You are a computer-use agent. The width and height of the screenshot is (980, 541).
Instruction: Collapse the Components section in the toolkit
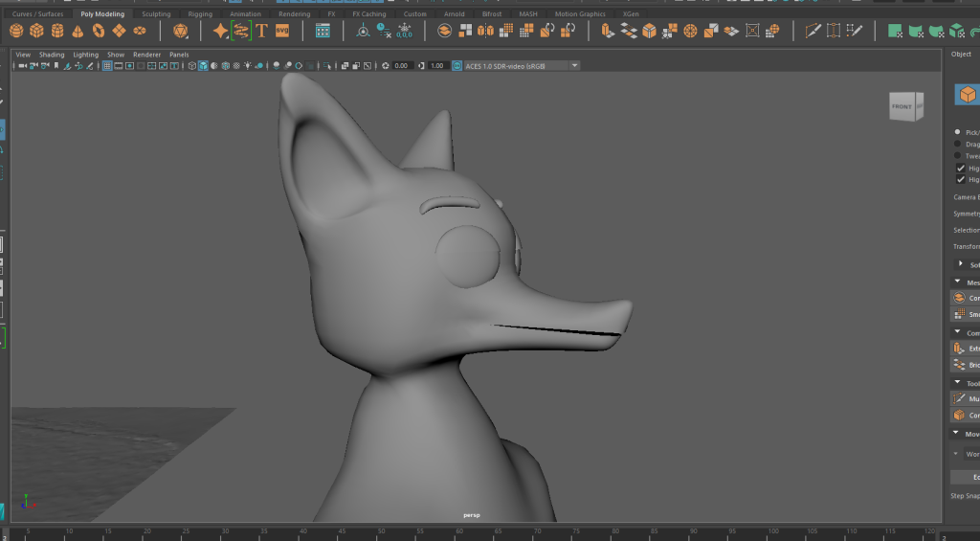click(957, 332)
